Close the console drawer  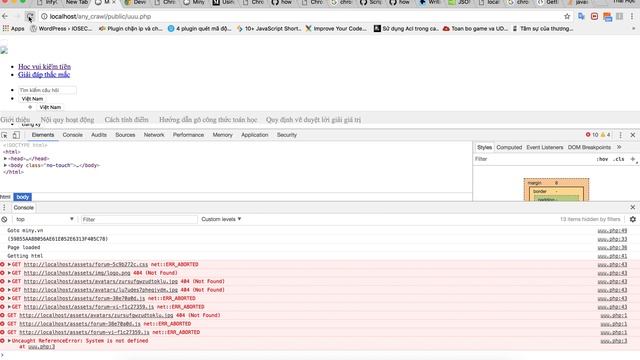click(x=633, y=207)
